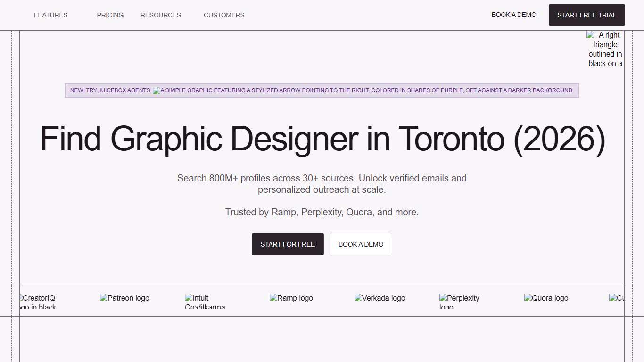Click the NEW badge in the banner
The height and width of the screenshot is (362, 644).
point(76,90)
